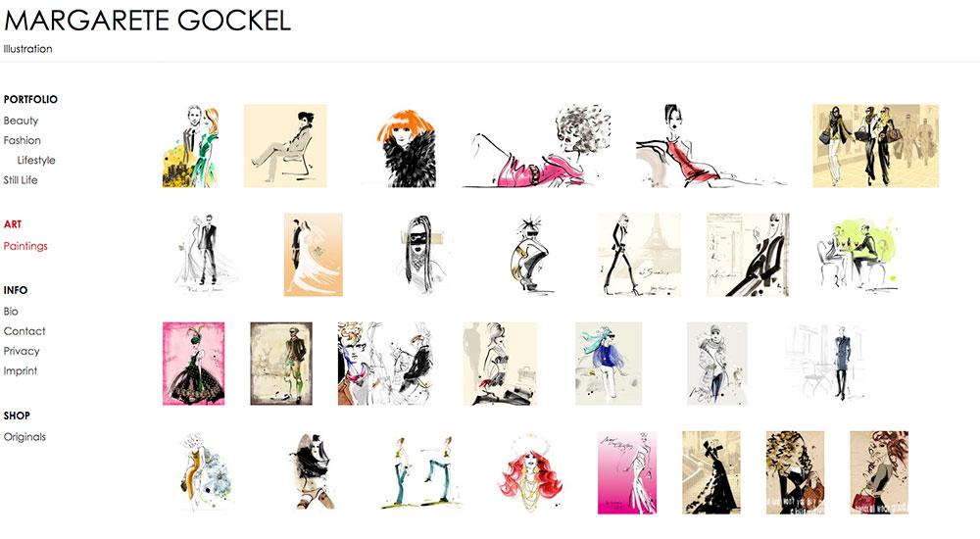Open the reclining woman in pink dress illustration

[537, 146]
